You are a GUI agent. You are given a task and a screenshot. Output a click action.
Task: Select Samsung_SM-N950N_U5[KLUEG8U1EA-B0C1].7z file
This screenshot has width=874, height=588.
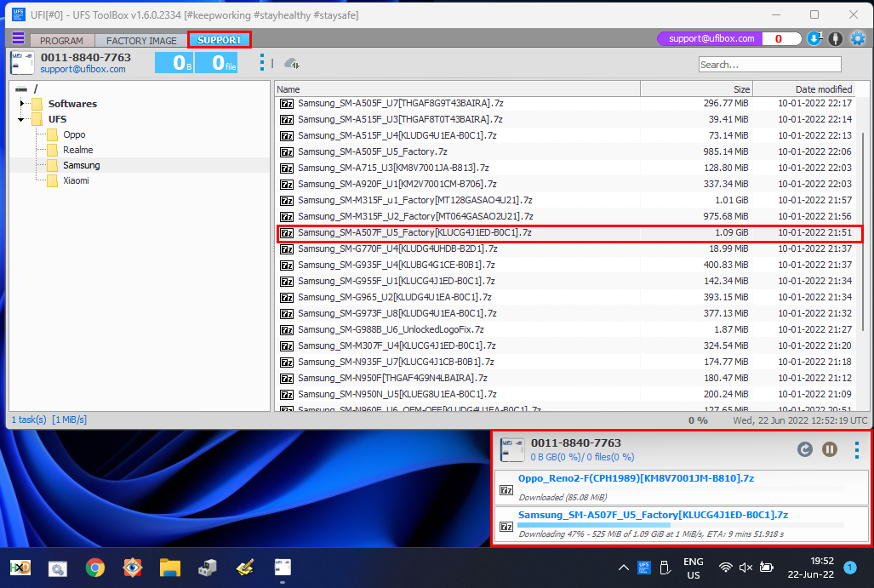pyautogui.click(x=565, y=394)
